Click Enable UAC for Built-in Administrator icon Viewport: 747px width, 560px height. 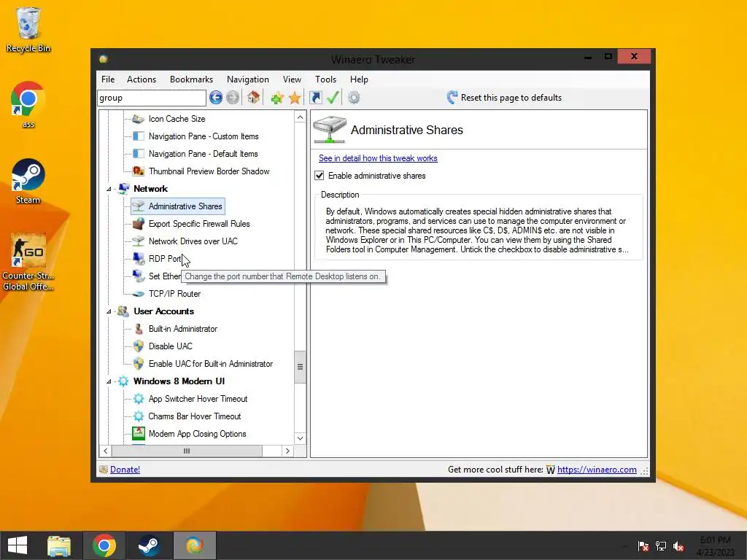point(138,364)
